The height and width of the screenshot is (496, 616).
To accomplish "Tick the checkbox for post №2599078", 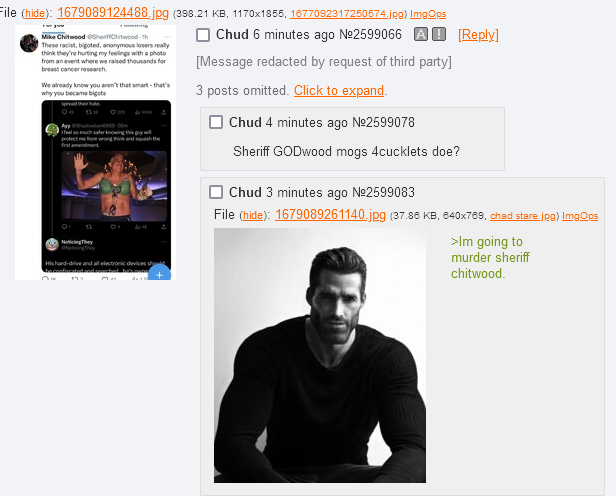I will tap(216, 122).
